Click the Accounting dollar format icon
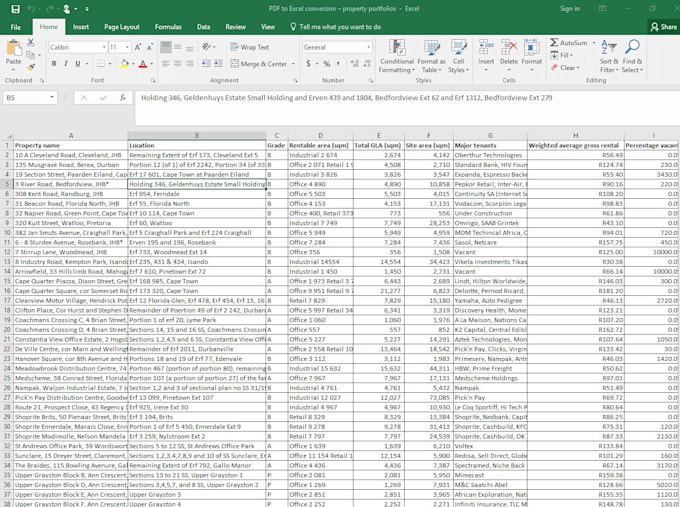Viewport: 680px width, 507px height. 308,64
